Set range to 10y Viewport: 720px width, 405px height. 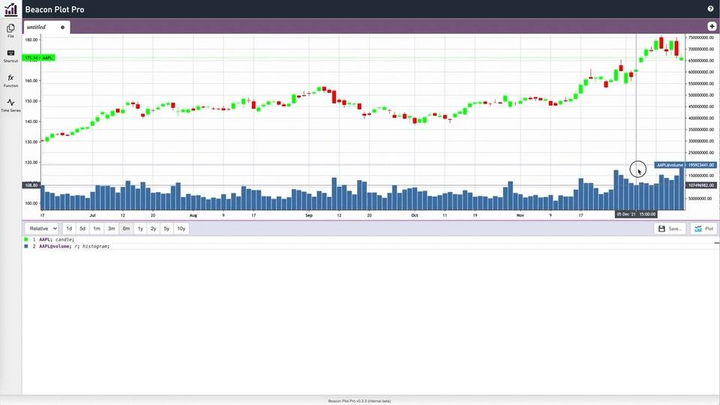[x=181, y=229]
